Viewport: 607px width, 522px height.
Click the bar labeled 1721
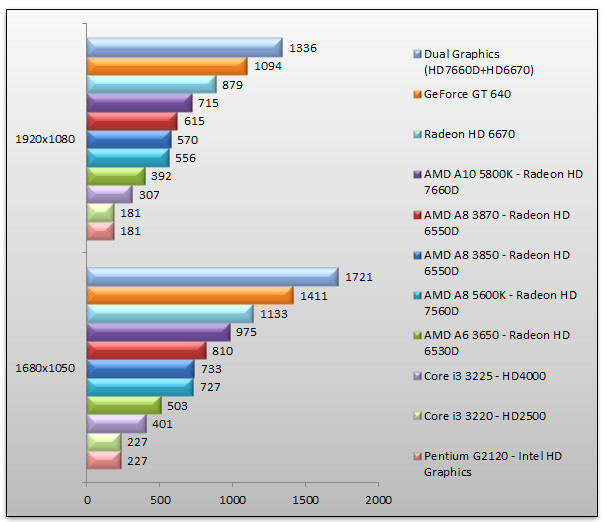(213, 277)
